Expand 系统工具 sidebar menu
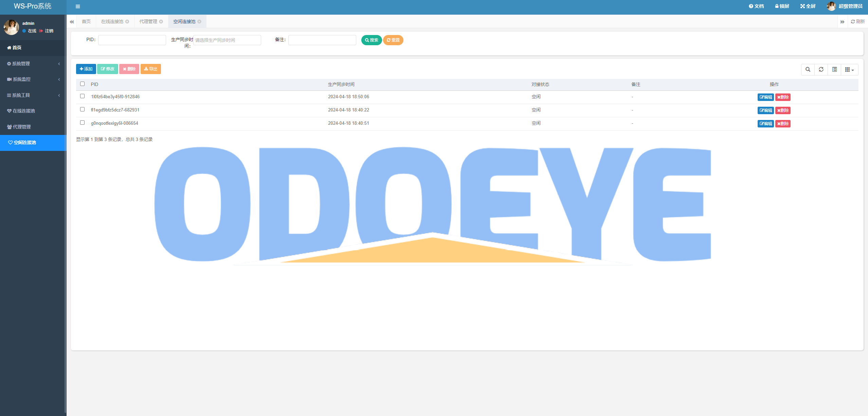 (x=33, y=95)
